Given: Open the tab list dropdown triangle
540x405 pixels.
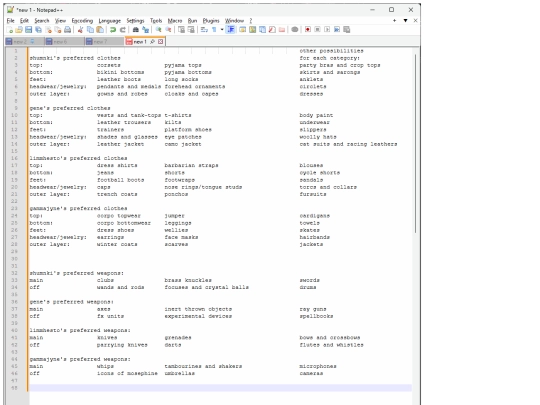Looking at the screenshot, I should 405,21.
